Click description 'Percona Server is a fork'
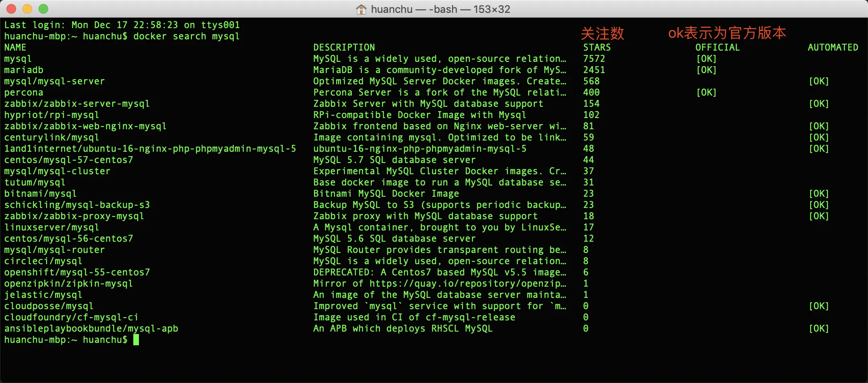868x383 pixels. [440, 92]
